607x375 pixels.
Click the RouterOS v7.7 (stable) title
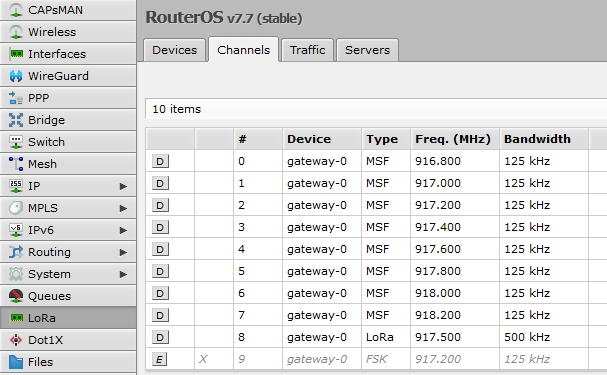coord(224,17)
